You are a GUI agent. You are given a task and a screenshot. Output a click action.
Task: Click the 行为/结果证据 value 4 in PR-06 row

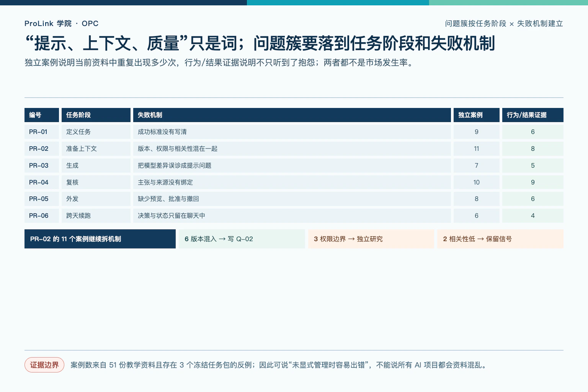click(533, 216)
